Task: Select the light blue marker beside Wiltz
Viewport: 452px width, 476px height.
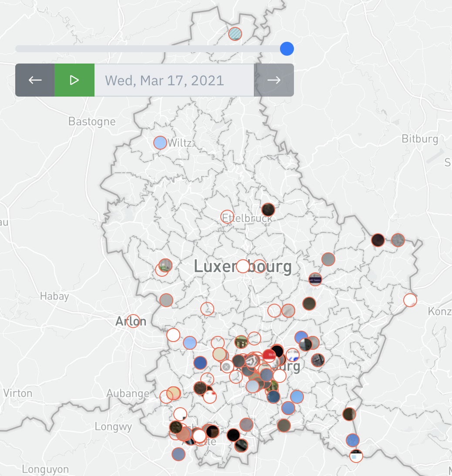Action: 160,142
